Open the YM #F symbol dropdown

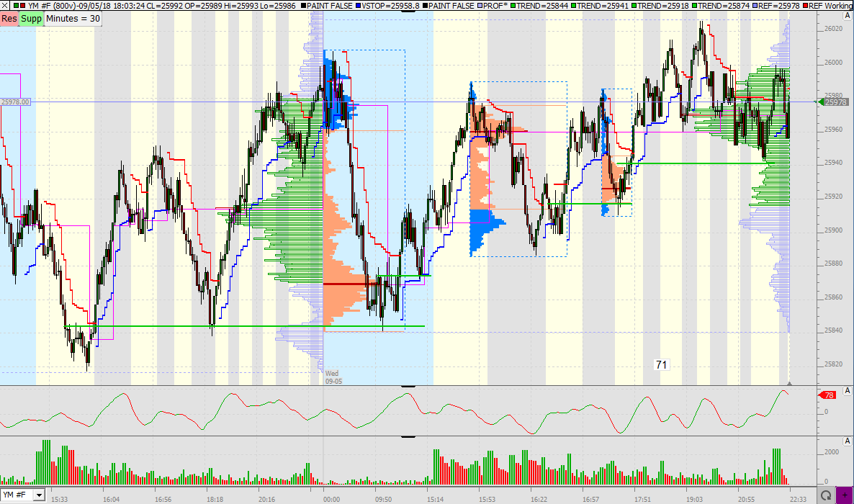point(39,495)
